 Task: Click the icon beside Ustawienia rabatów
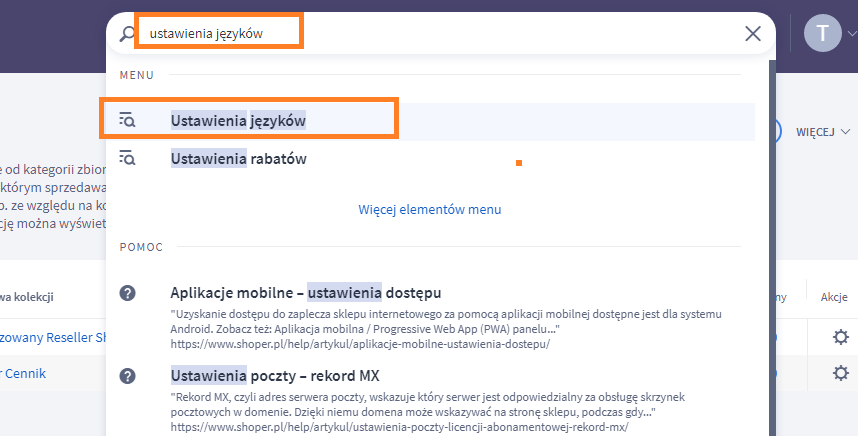click(127, 158)
